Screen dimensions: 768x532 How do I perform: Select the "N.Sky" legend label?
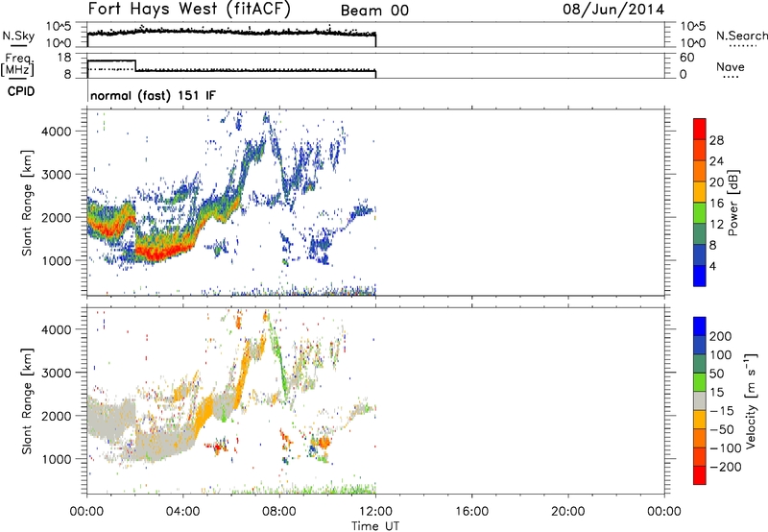[x=18, y=36]
